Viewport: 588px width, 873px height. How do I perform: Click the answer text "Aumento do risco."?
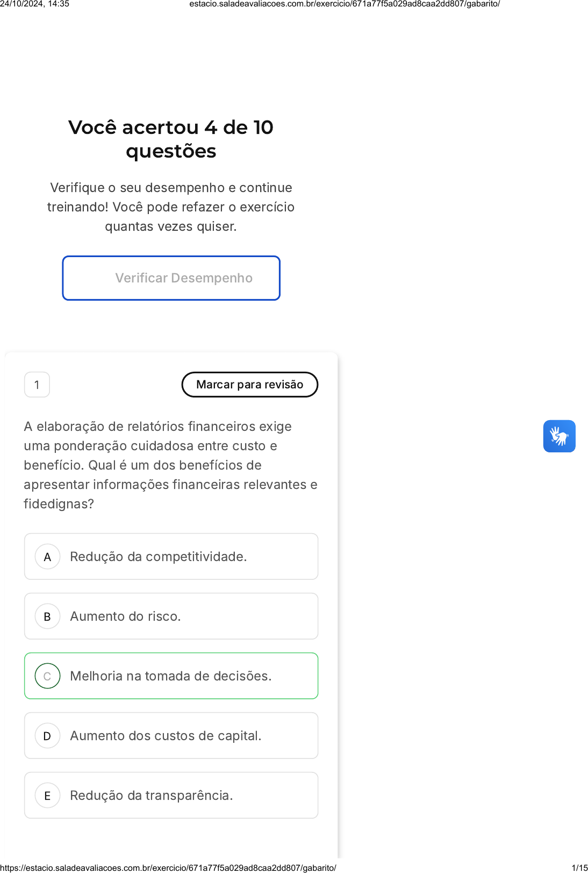click(x=125, y=616)
